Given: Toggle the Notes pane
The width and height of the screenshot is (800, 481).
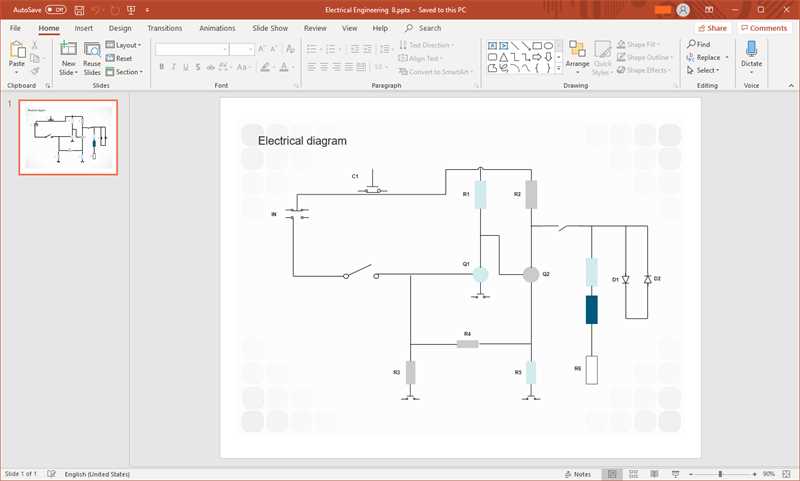Looking at the screenshot, I should point(578,474).
